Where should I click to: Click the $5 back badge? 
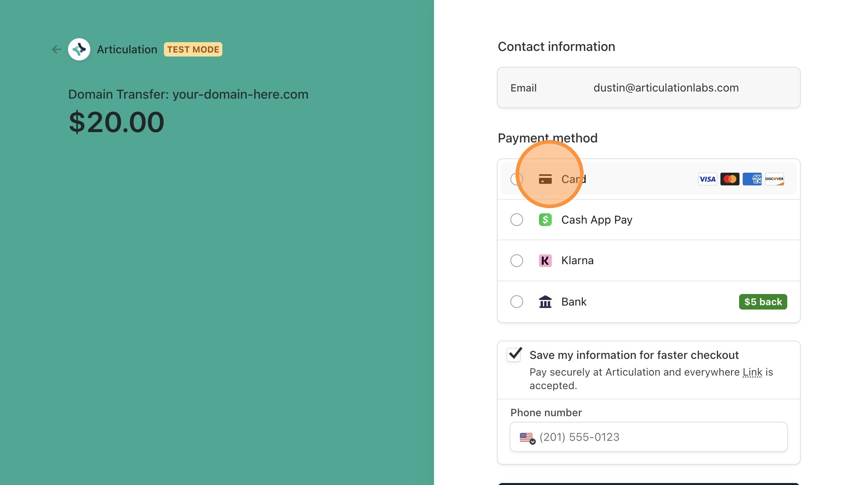click(x=763, y=302)
